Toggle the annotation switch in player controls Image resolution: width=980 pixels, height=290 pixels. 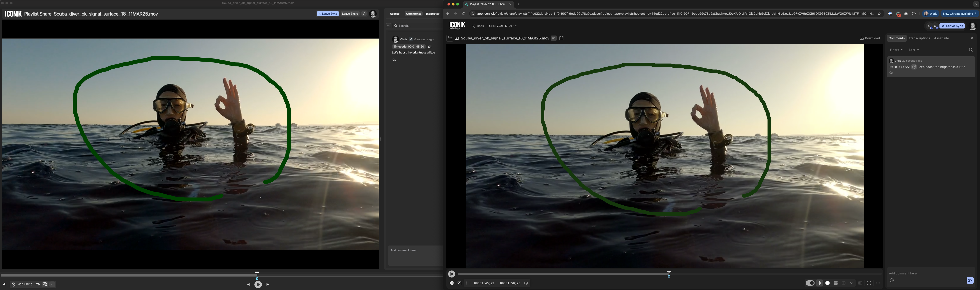click(810, 283)
